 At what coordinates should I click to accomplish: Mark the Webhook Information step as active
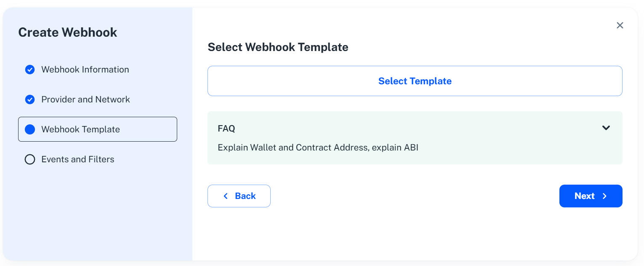coord(85,70)
